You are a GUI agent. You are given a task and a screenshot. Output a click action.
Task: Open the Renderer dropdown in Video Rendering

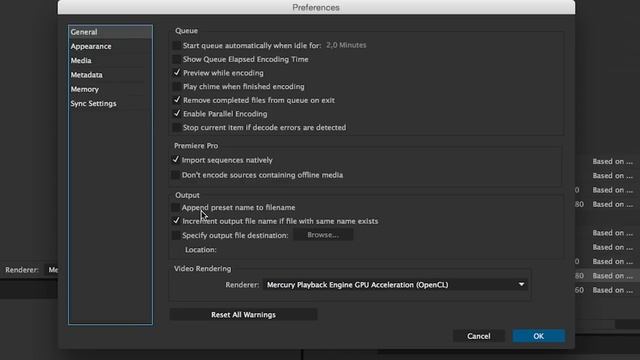pos(395,284)
